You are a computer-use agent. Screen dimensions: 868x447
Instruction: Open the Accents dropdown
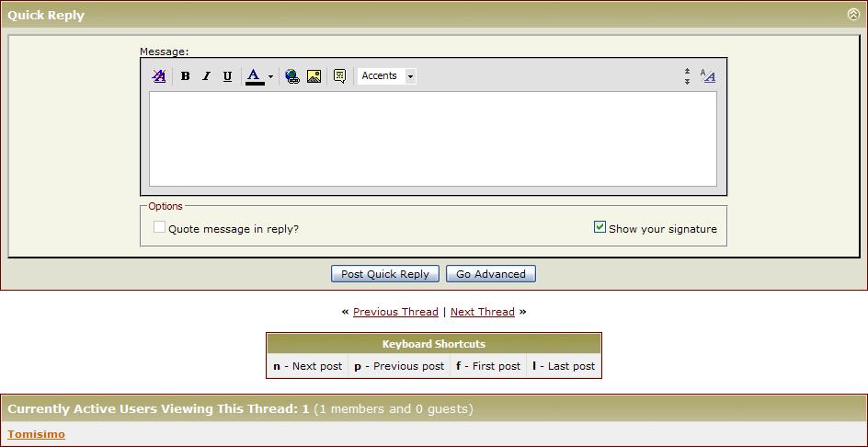pos(387,76)
